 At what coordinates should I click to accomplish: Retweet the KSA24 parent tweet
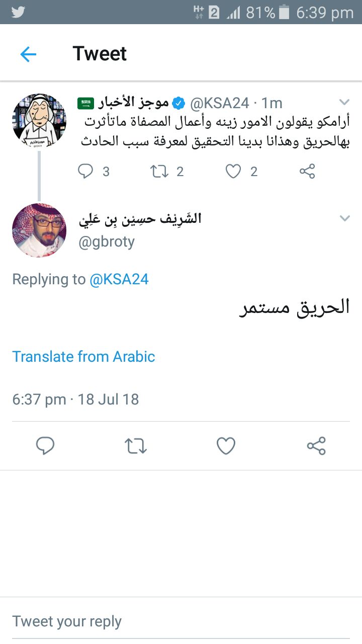pyautogui.click(x=160, y=172)
